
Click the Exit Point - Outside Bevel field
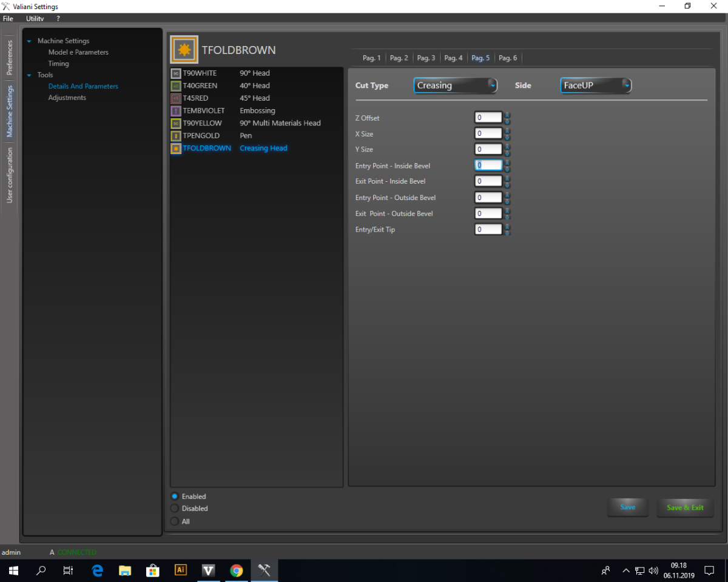(488, 213)
